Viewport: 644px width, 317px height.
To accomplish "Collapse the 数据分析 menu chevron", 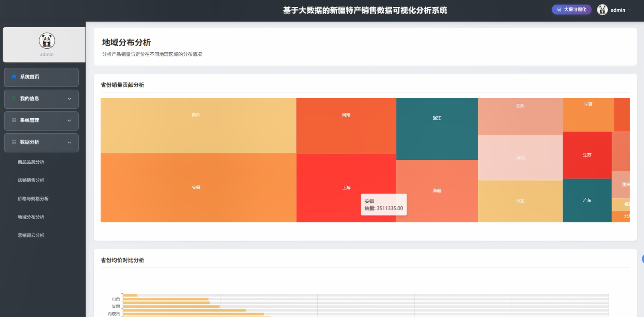I will [x=69, y=142].
